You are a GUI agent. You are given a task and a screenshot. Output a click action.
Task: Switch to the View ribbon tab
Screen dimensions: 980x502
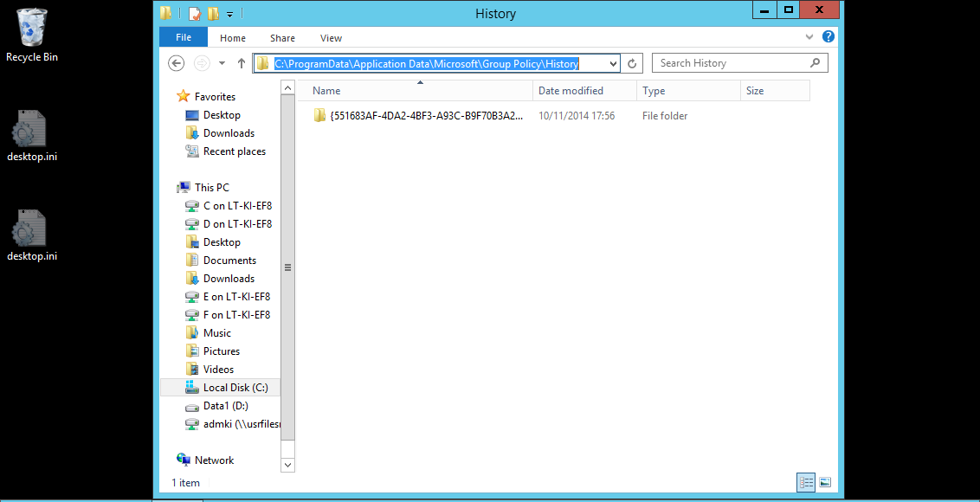pos(331,38)
